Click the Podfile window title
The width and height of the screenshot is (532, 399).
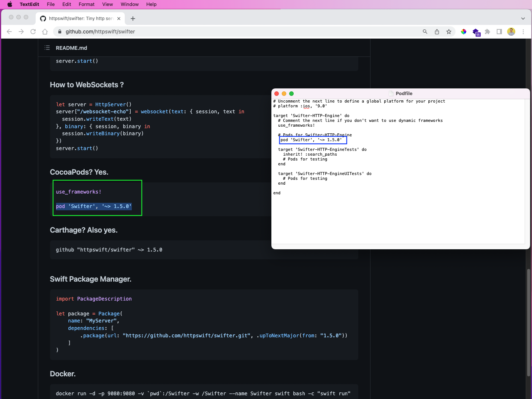point(404,94)
